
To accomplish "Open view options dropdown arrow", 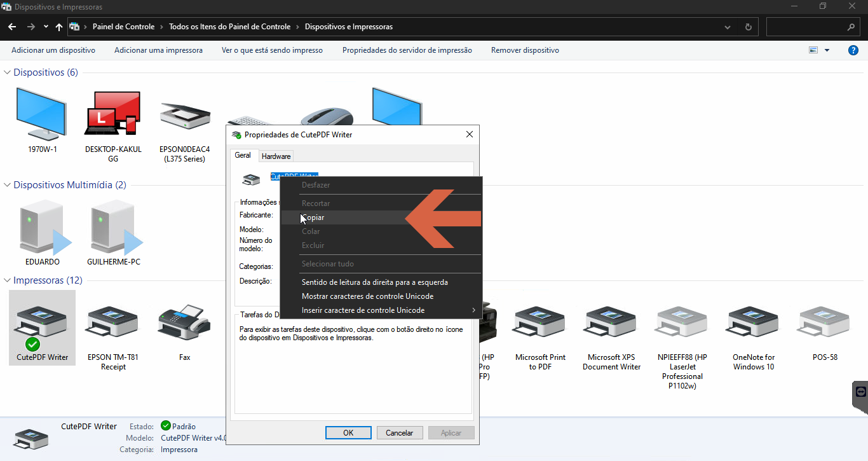I will tap(827, 50).
